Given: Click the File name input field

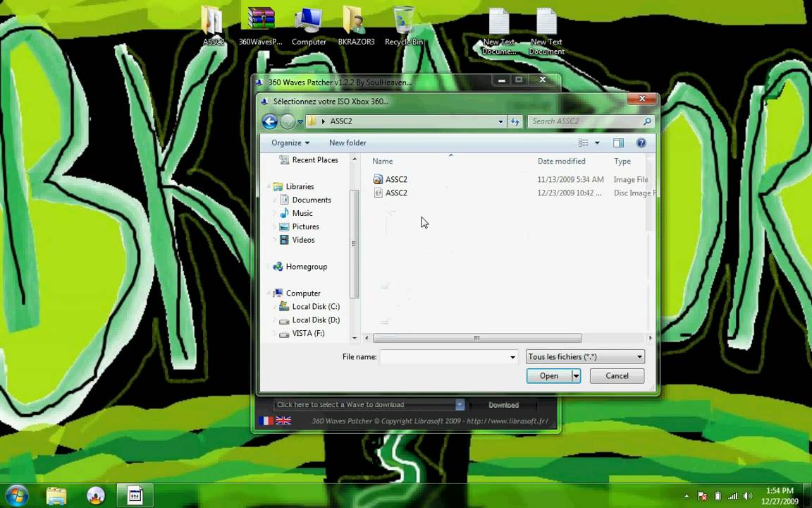Looking at the screenshot, I should [x=444, y=356].
